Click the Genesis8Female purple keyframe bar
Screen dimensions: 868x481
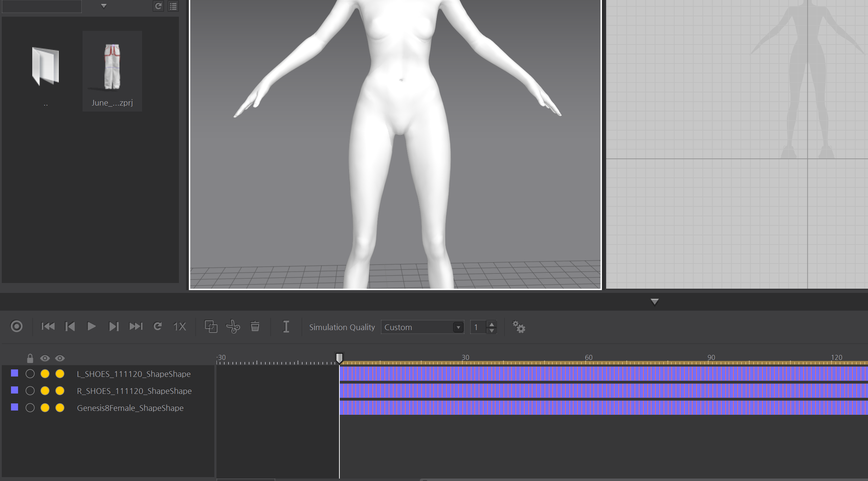(604, 408)
